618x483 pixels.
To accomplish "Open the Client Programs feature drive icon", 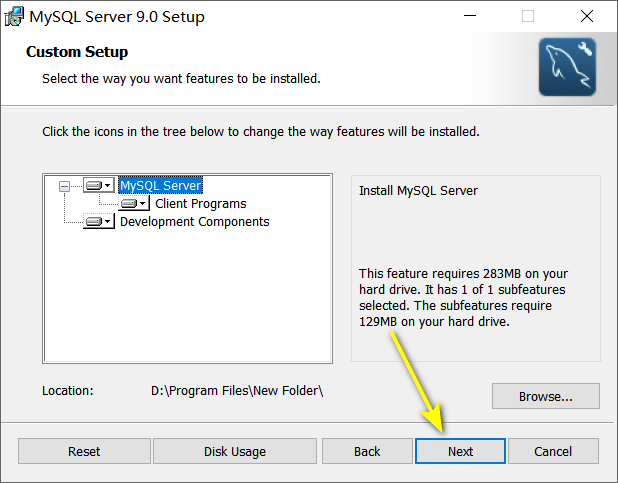I will (129, 203).
